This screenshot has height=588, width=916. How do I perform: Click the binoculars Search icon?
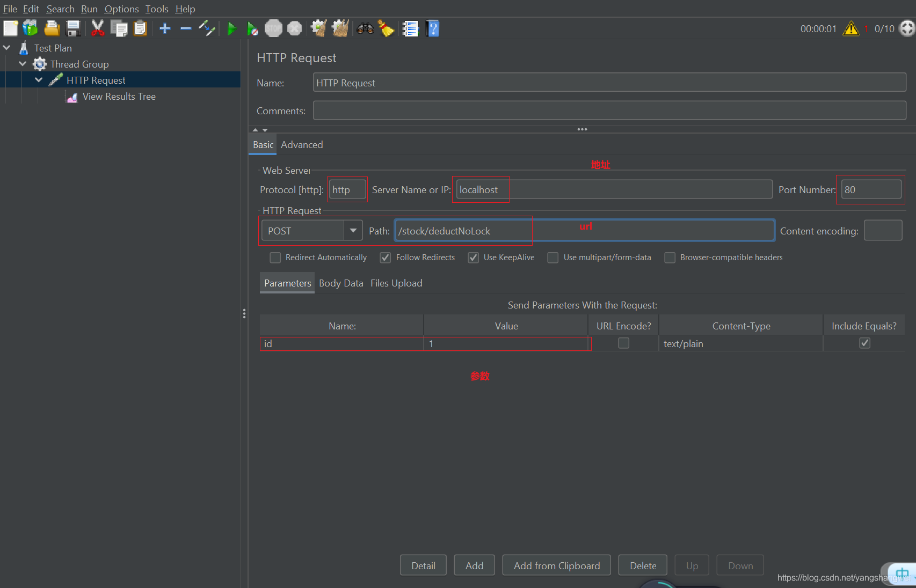tap(365, 28)
